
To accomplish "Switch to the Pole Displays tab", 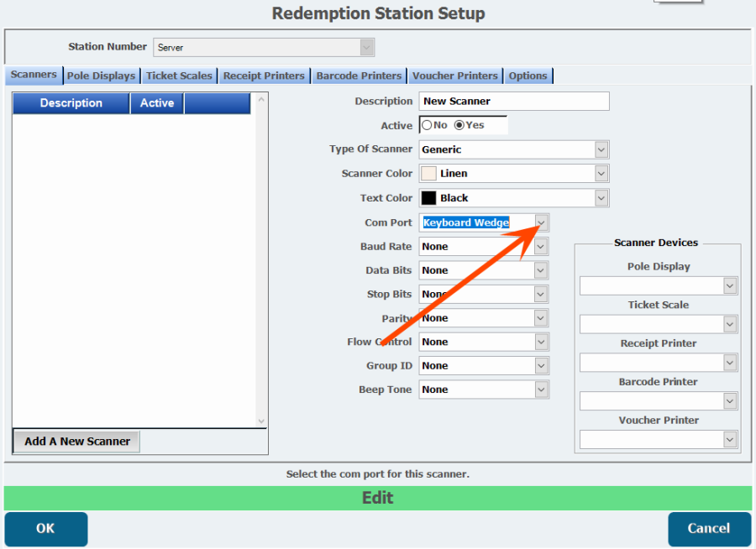I will point(101,76).
